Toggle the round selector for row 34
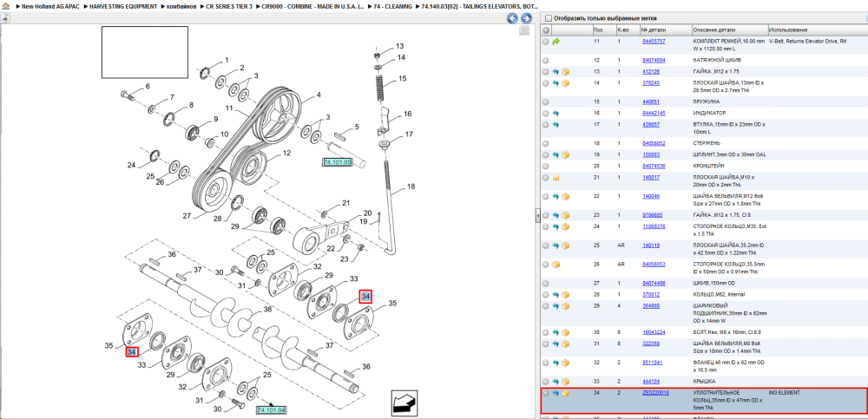 tap(546, 393)
